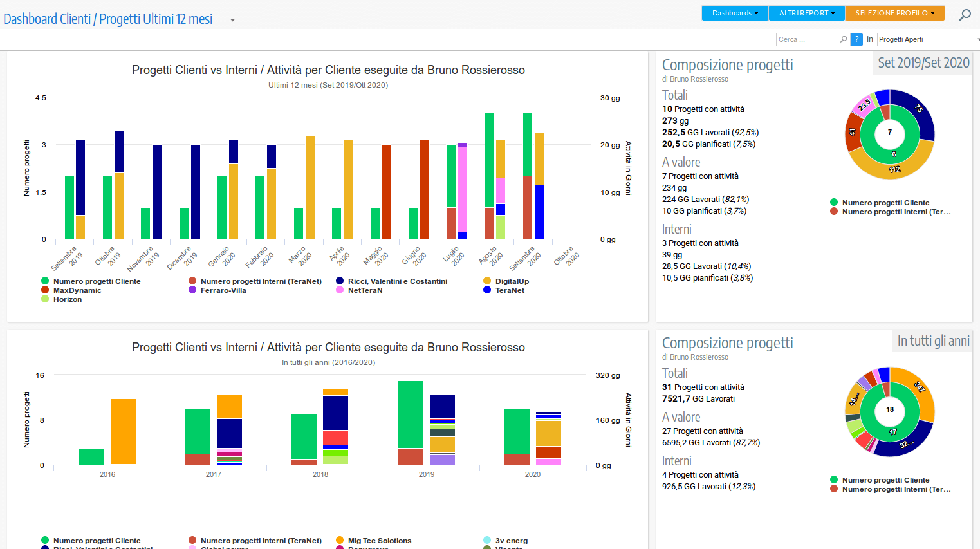The image size is (980, 549).
Task: Click the purple Ferraro-Villa legend marker
Action: pyautogui.click(x=192, y=290)
